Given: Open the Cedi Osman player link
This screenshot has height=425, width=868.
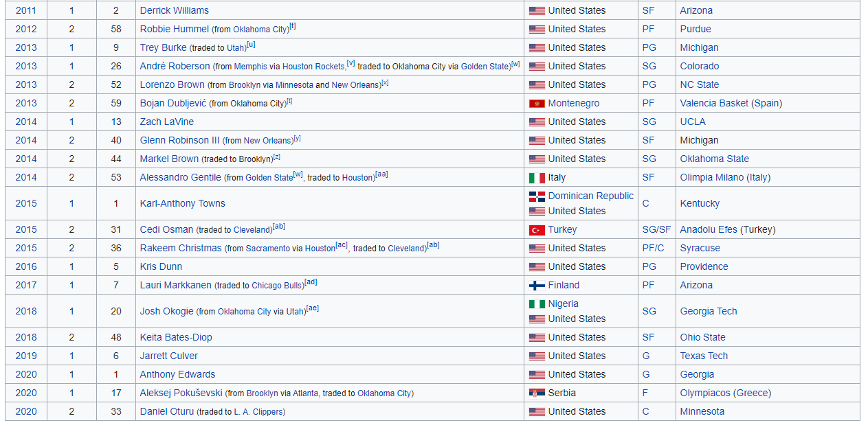Looking at the screenshot, I should pyautogui.click(x=167, y=229).
